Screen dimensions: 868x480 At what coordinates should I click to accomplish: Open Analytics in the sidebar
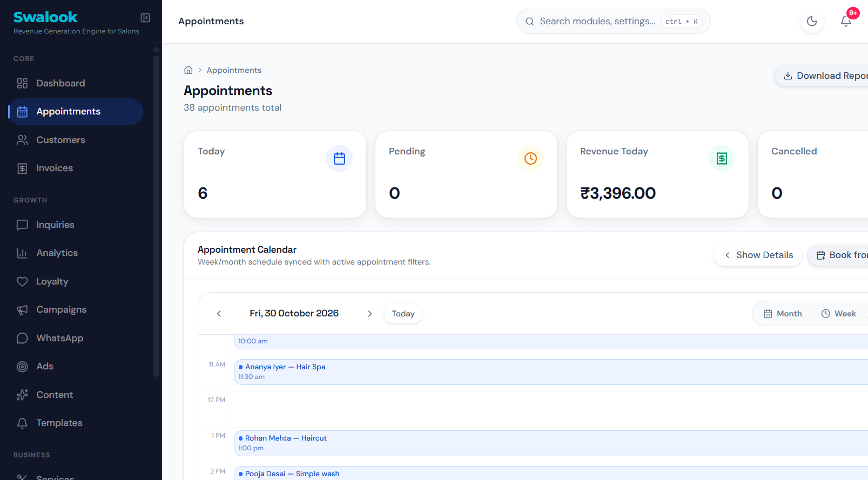click(x=76, y=253)
